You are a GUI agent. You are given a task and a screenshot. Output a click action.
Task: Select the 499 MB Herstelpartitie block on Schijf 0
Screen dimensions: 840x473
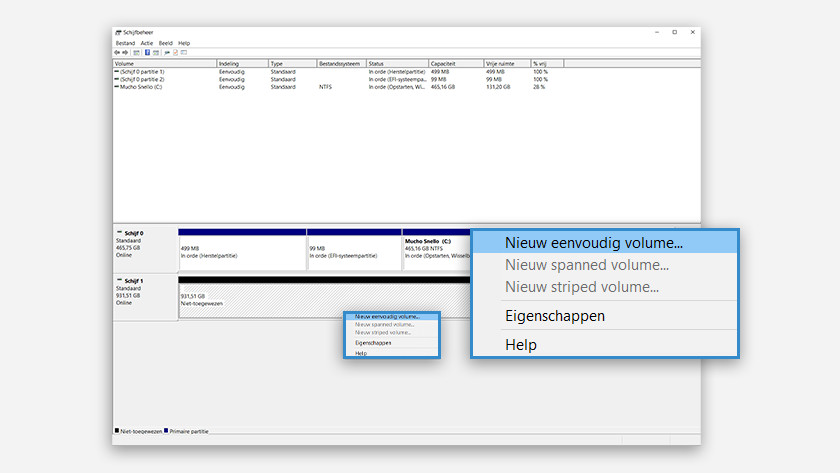(x=241, y=250)
